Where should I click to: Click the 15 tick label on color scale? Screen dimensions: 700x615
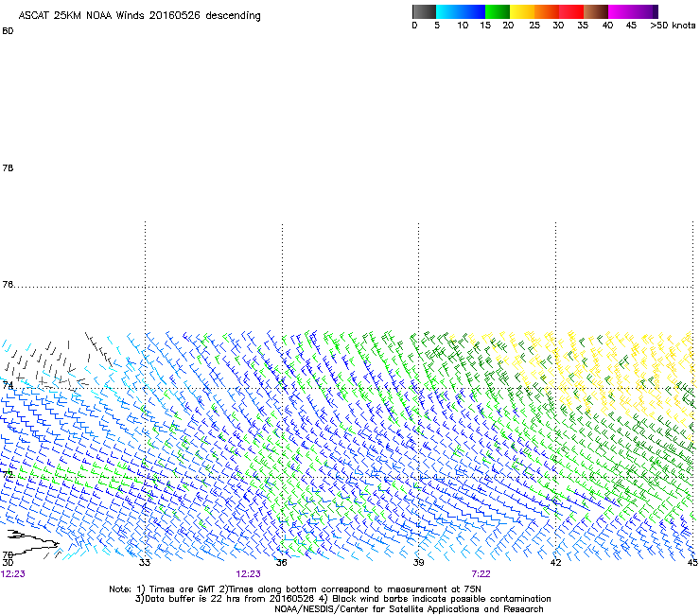point(485,26)
